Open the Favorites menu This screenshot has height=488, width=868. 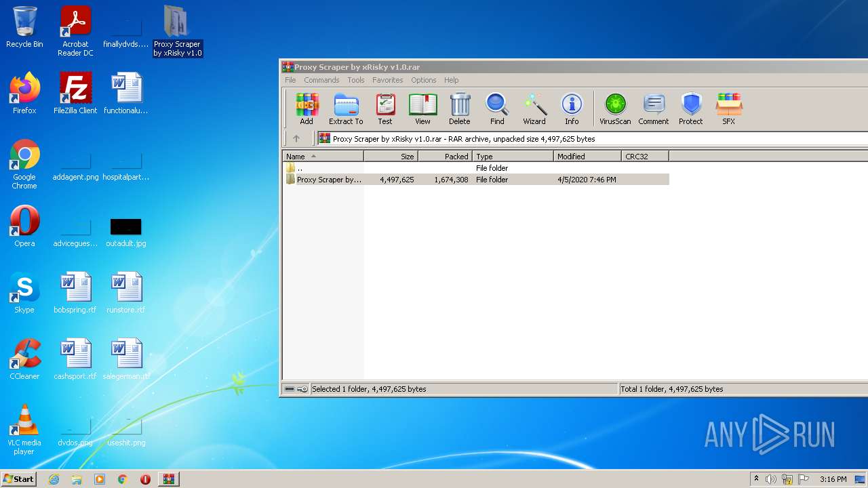tap(388, 80)
